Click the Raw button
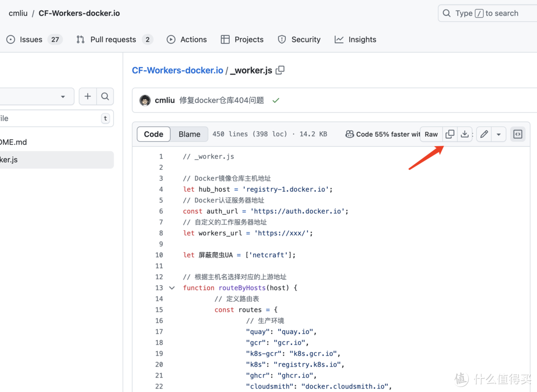537x392 pixels. [x=431, y=134]
